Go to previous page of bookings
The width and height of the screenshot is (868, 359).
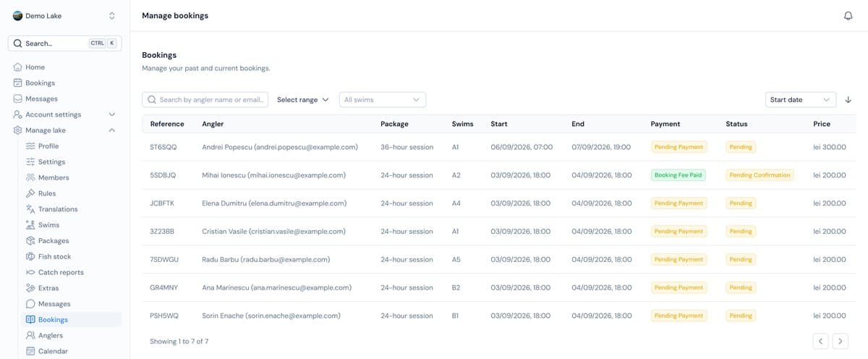click(x=820, y=340)
